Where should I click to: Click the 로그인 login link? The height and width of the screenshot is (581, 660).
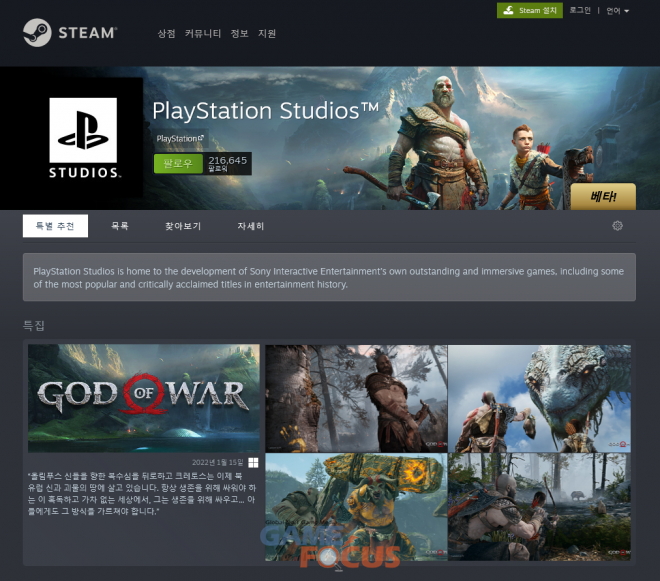click(580, 11)
